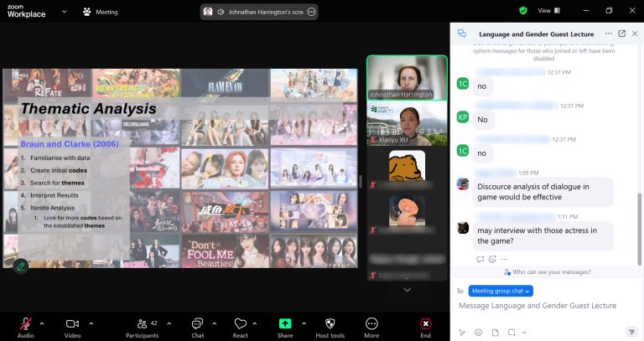The height and width of the screenshot is (341, 644).
Task: Toggle the Chat panel from the toolbar
Action: pos(198,328)
